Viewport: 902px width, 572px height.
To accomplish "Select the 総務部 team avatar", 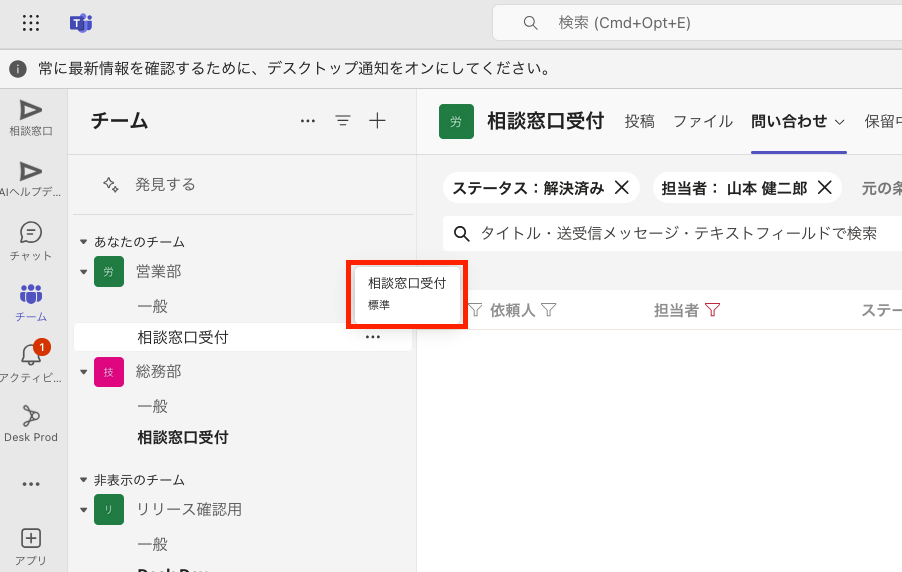I will coord(109,372).
